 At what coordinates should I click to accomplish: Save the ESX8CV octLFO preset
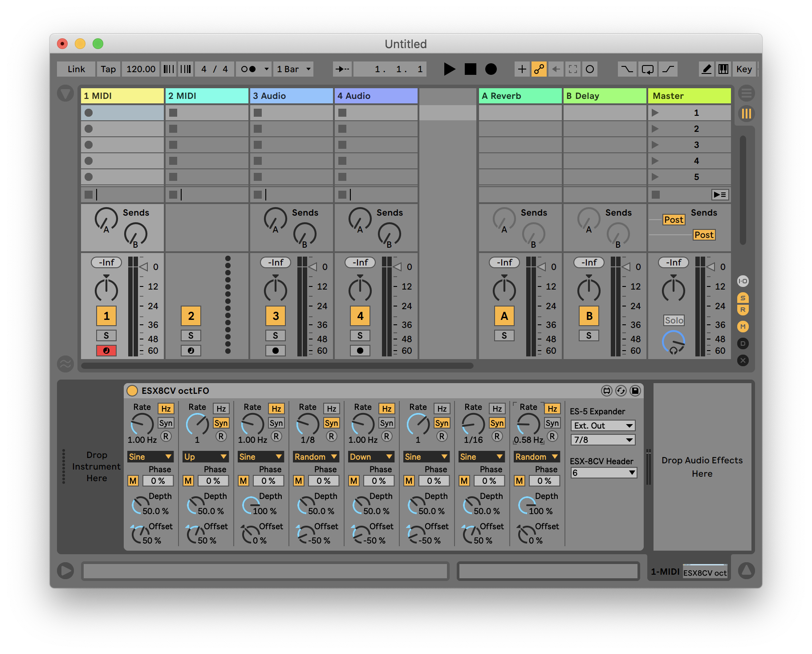(635, 391)
